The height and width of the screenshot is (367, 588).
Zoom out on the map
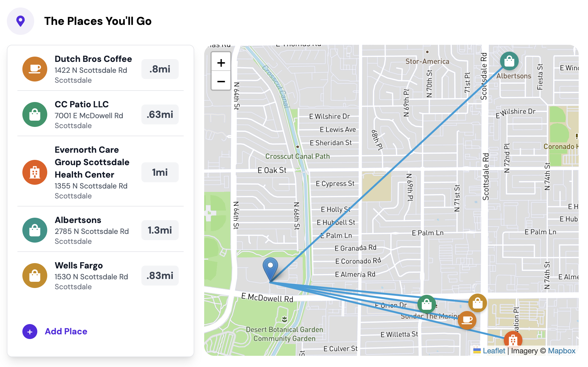pyautogui.click(x=221, y=81)
